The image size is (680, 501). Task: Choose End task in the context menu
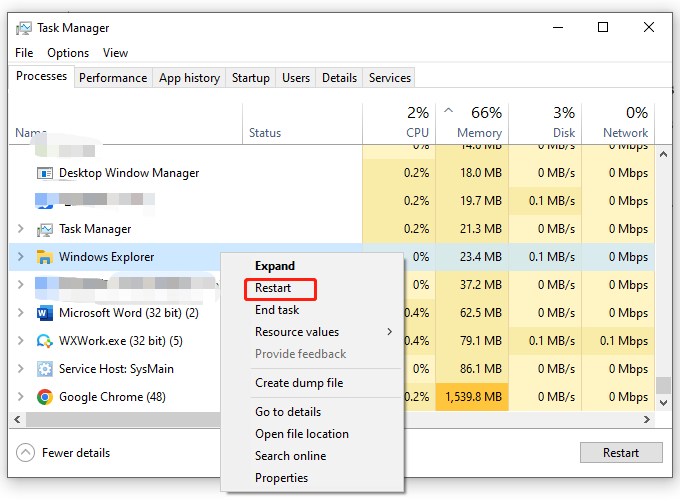tap(312, 310)
